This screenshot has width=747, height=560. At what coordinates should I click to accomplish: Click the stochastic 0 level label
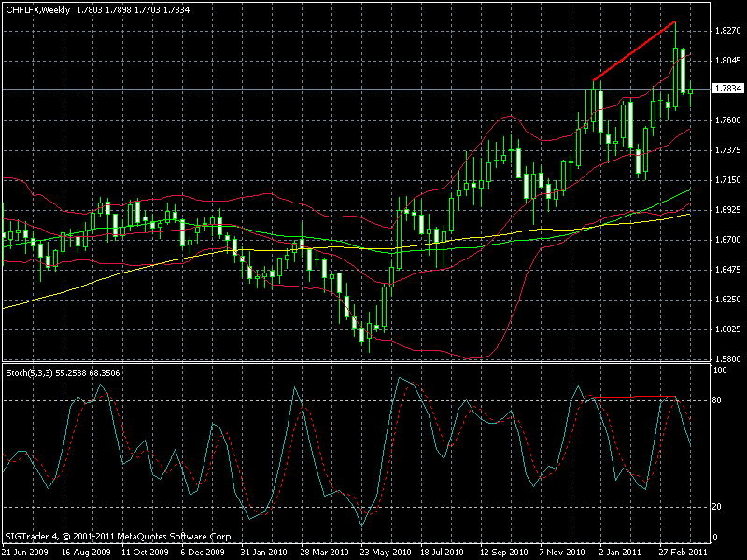(x=715, y=538)
